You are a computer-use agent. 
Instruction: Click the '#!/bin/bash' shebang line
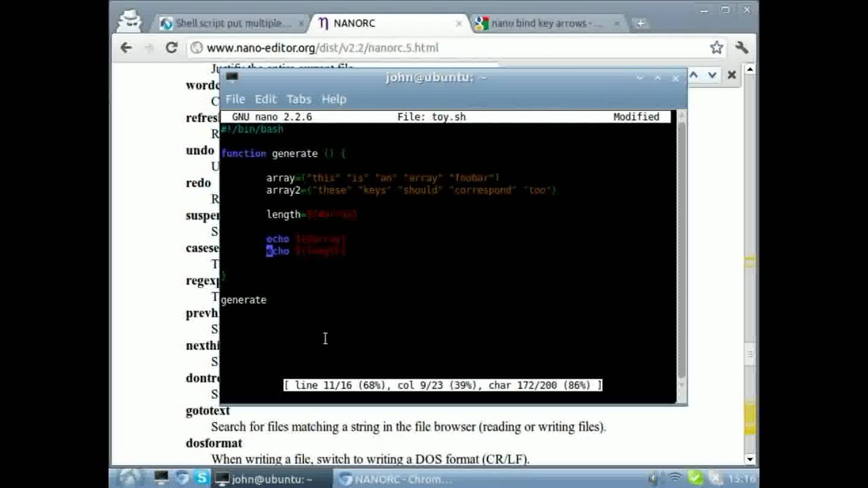pyautogui.click(x=252, y=129)
